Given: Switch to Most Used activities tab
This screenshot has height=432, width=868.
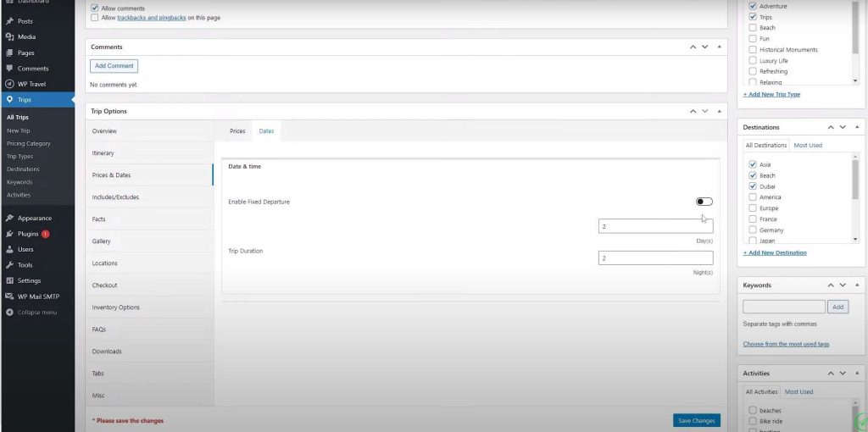Looking at the screenshot, I should pyautogui.click(x=798, y=391).
